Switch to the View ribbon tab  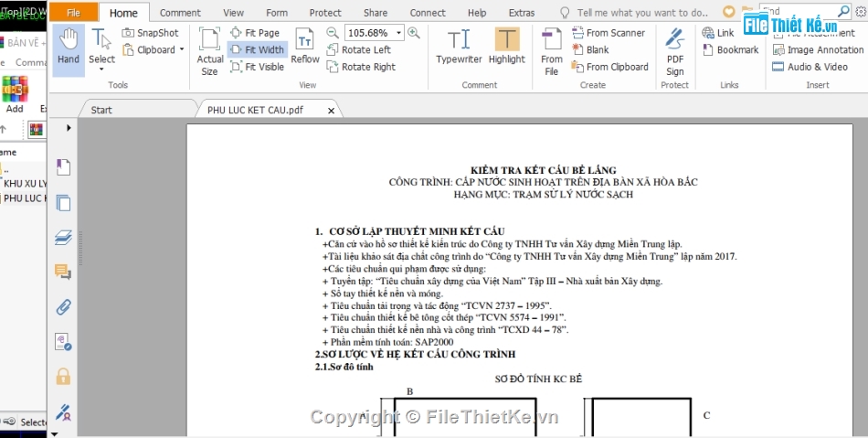[x=233, y=12]
